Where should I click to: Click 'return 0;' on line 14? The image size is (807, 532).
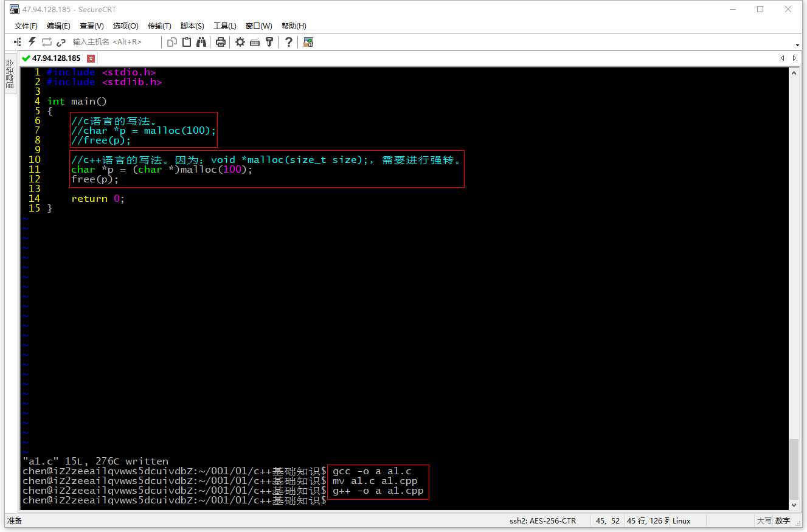pos(98,199)
